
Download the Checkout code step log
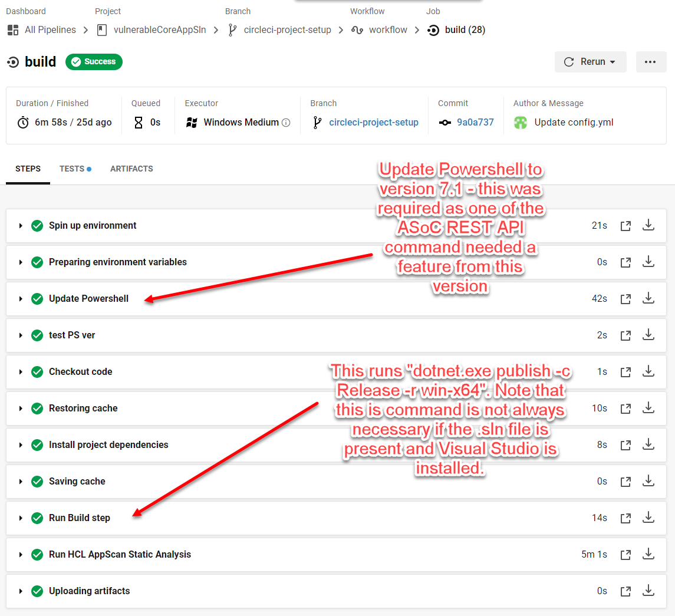(x=648, y=371)
